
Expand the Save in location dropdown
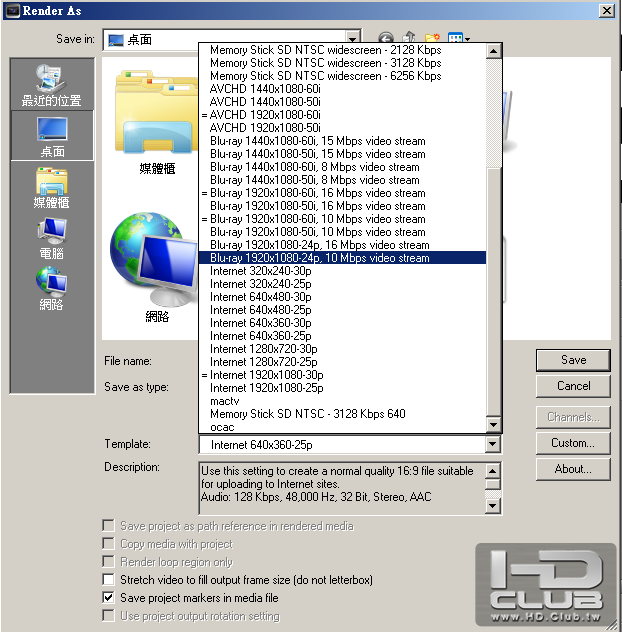tap(353, 40)
